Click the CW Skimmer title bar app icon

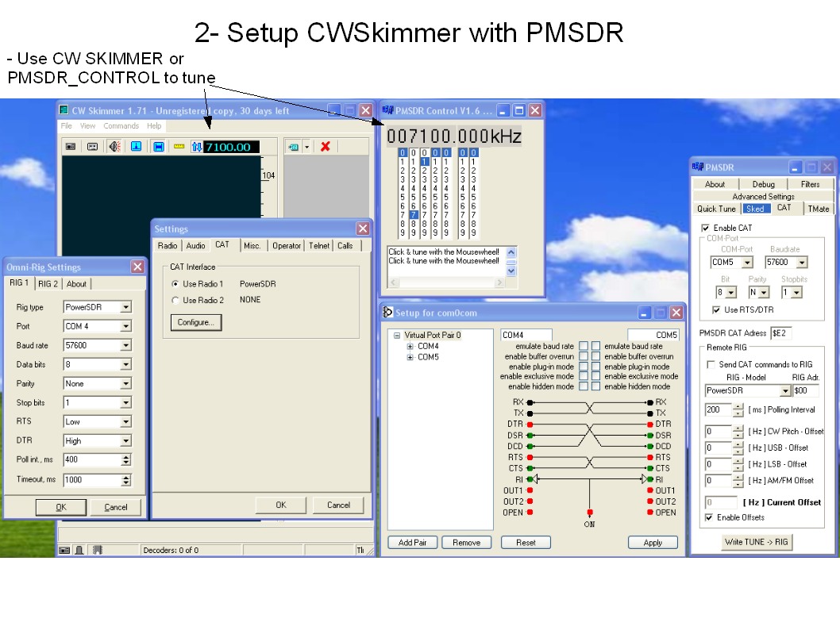[x=64, y=110]
